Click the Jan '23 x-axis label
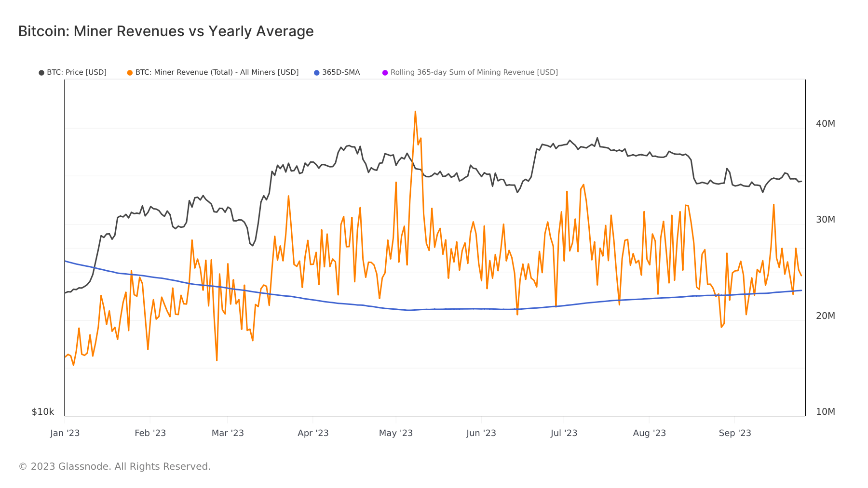 click(65, 433)
